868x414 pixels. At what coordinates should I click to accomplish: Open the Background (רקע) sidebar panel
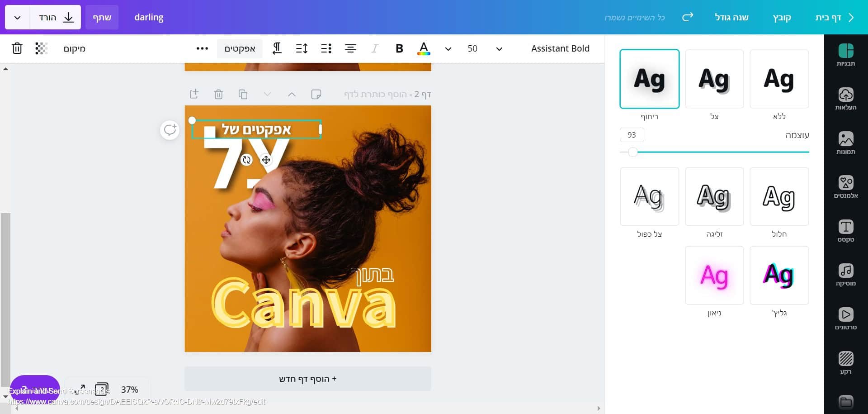tap(845, 363)
